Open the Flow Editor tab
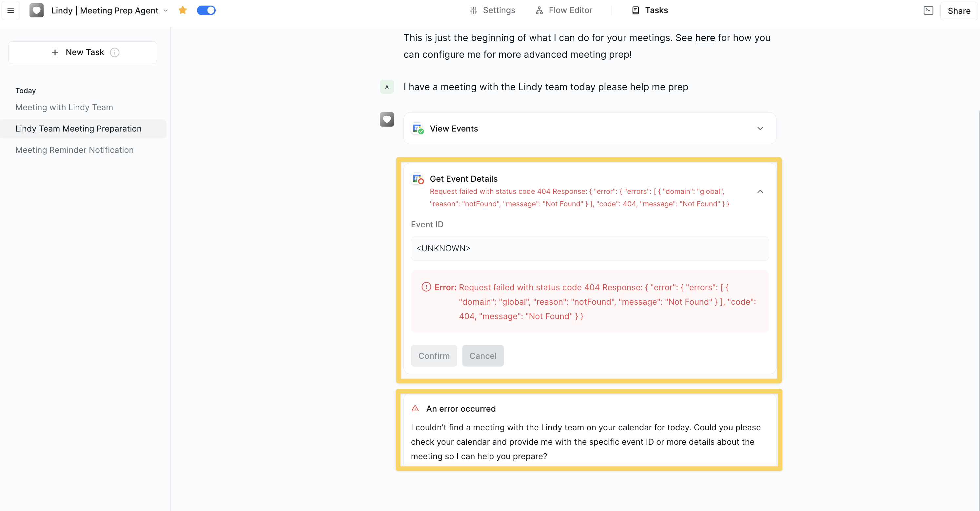 (564, 10)
